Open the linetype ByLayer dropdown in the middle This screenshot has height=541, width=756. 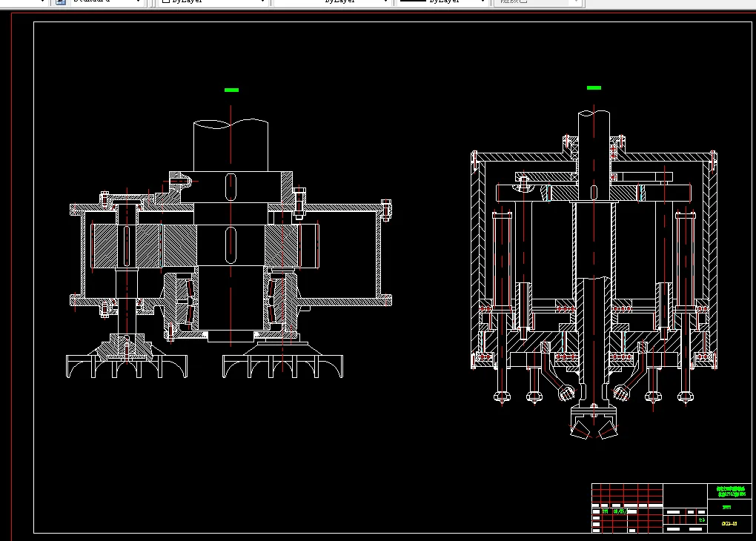pyautogui.click(x=332, y=2)
